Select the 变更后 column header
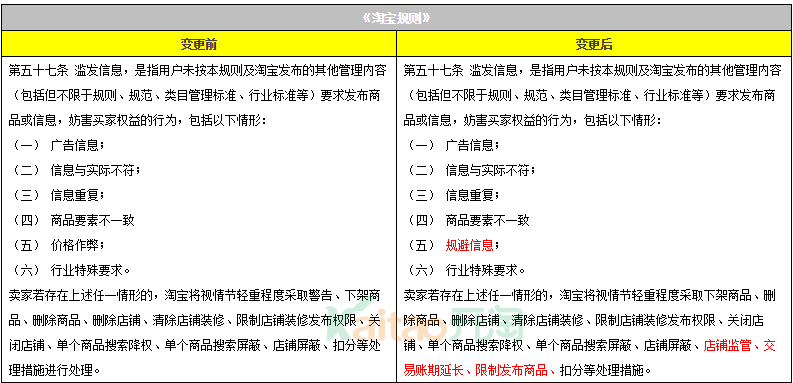Viewport: 793px width, 383px height. coord(594,45)
